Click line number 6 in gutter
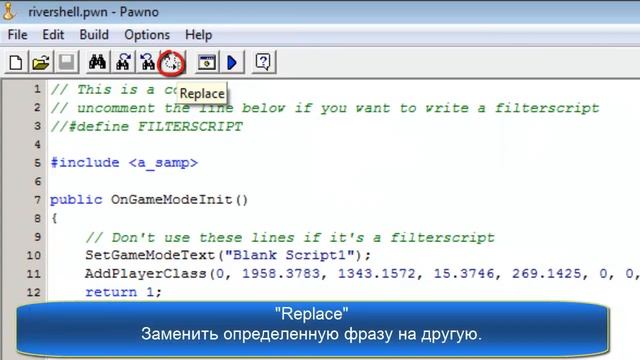 (37, 181)
